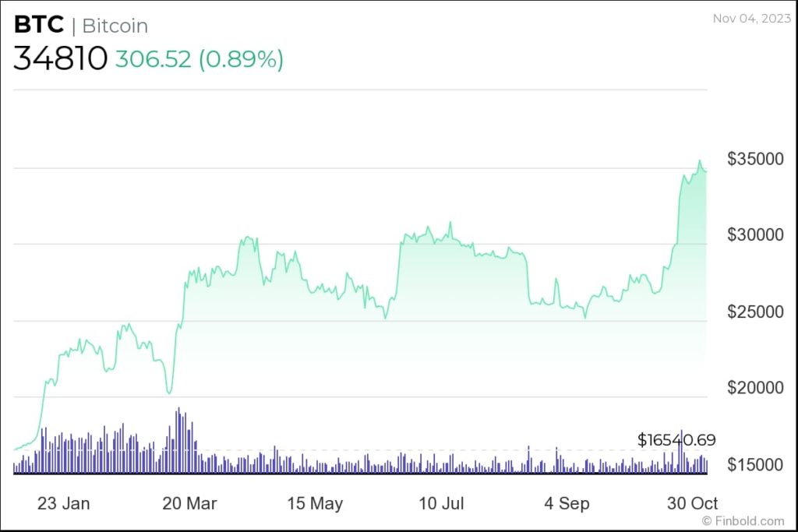This screenshot has width=798, height=532.
Task: Click the $16540.69 reference price label
Action: (676, 440)
